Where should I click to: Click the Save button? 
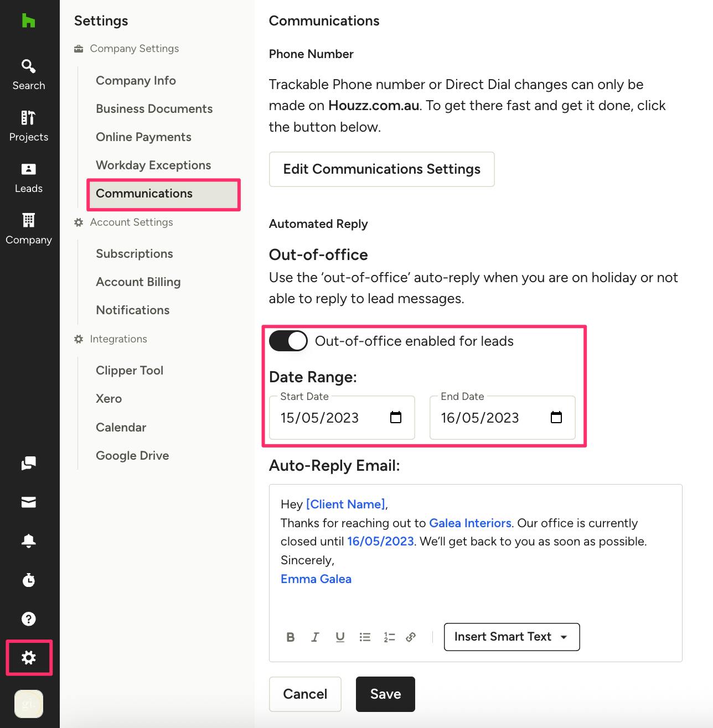click(x=385, y=694)
